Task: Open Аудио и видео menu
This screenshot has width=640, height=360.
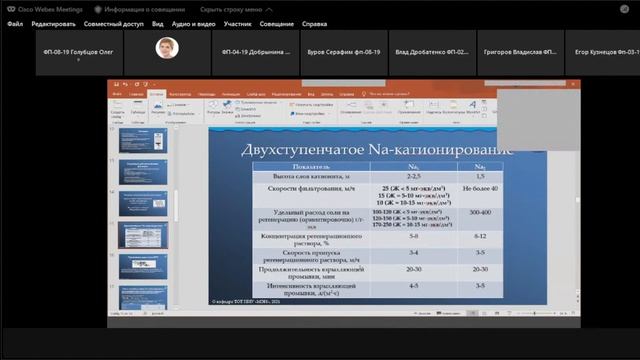Action: (193, 24)
